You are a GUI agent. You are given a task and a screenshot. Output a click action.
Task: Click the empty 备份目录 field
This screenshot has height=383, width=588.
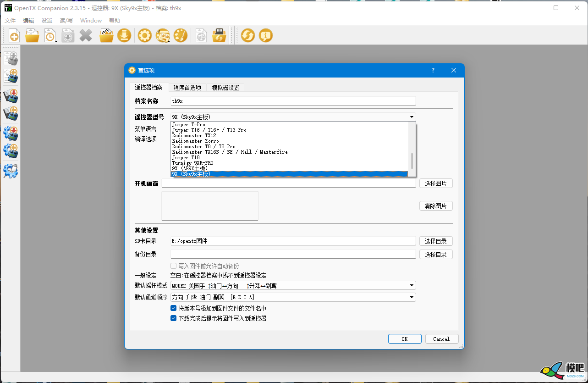coord(293,254)
